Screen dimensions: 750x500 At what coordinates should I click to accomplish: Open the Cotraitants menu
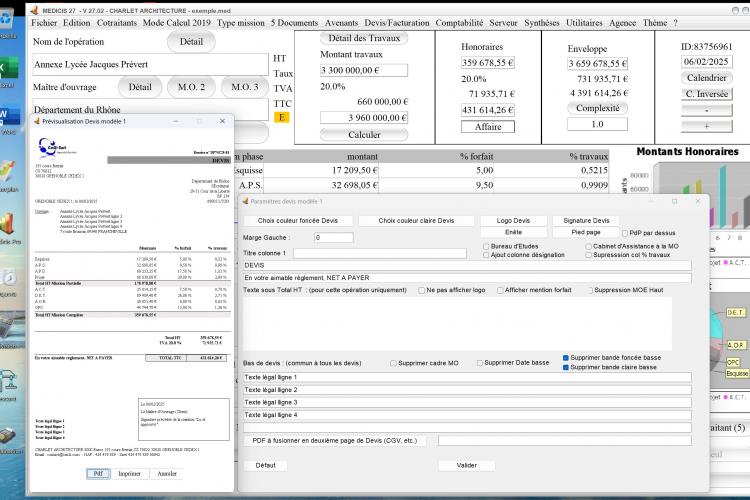(117, 22)
